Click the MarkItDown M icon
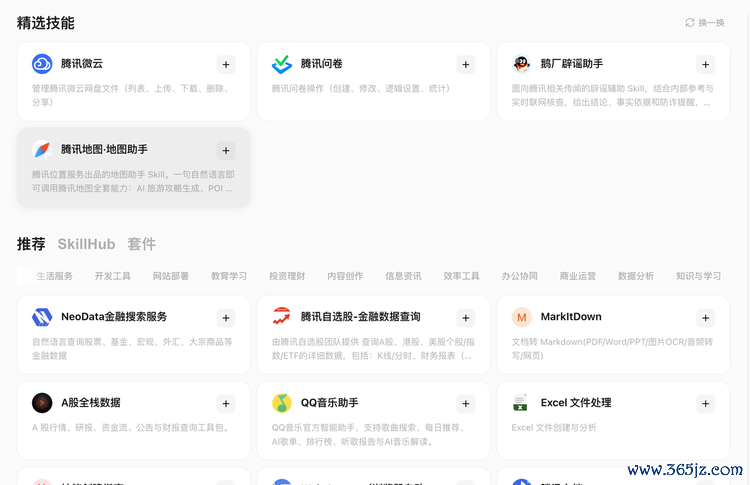750x485 pixels. click(521, 317)
